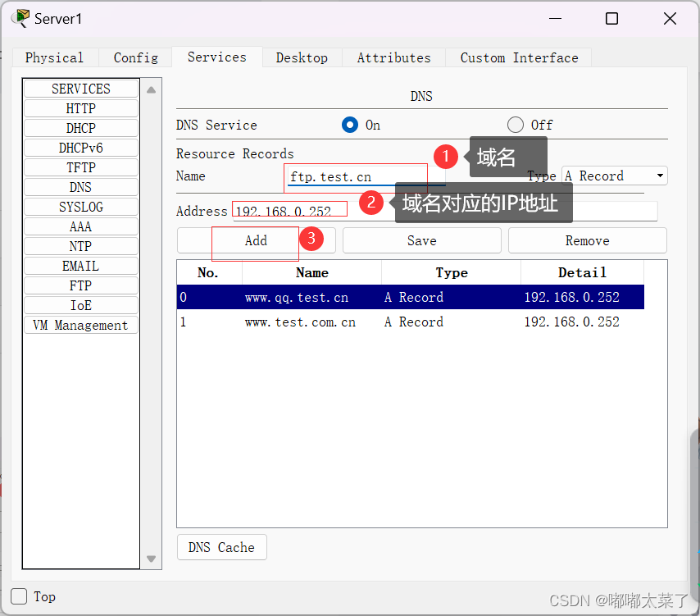This screenshot has height=616, width=700.
Task: Click the No. column header
Action: coord(209,272)
